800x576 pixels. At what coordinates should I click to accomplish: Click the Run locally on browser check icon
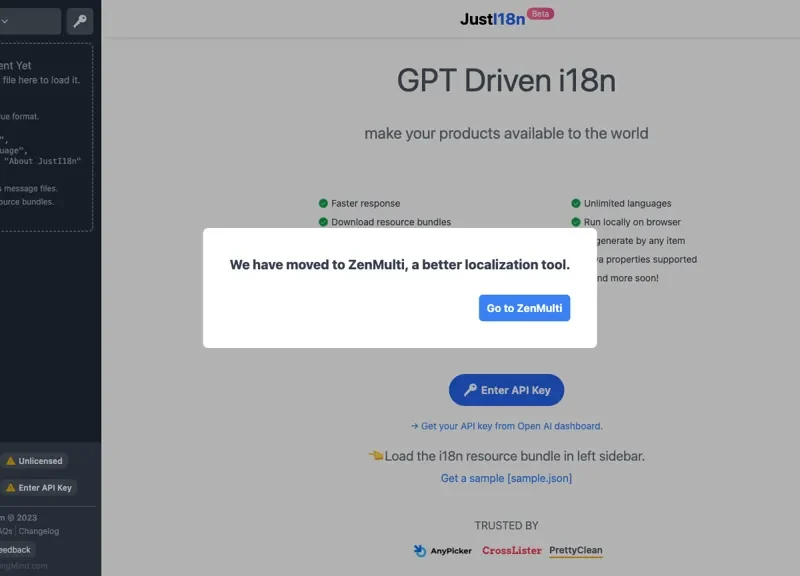pyautogui.click(x=576, y=222)
